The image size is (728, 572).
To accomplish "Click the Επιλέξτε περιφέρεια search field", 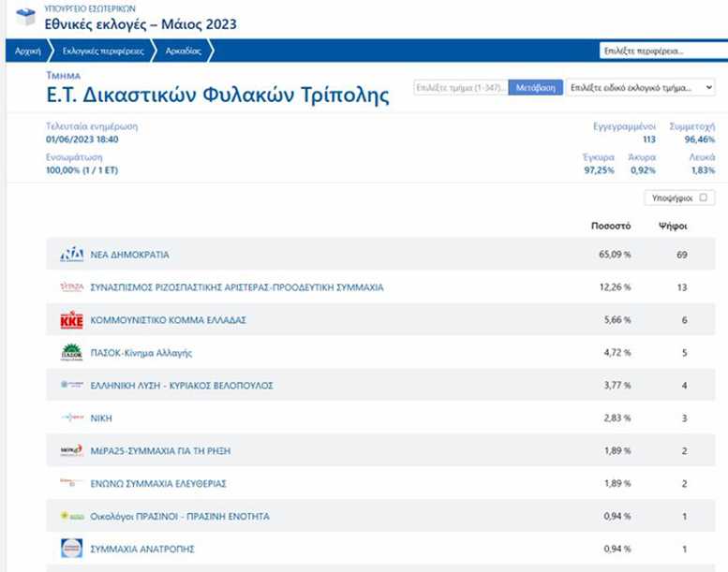I will [x=664, y=51].
